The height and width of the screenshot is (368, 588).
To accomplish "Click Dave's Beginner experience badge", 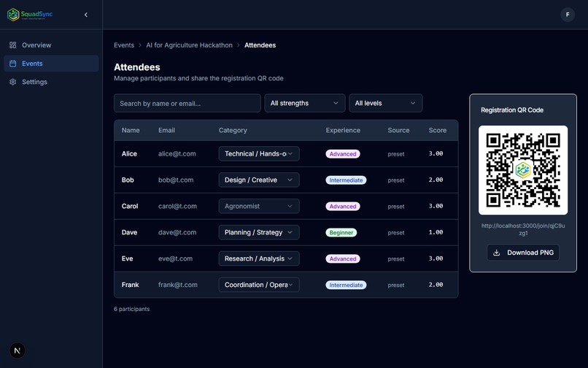I will (341, 233).
